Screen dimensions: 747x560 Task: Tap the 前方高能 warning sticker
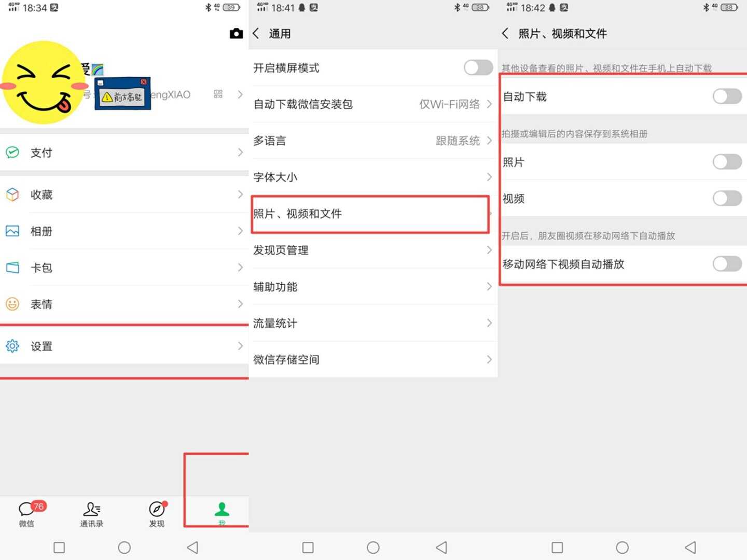123,94
